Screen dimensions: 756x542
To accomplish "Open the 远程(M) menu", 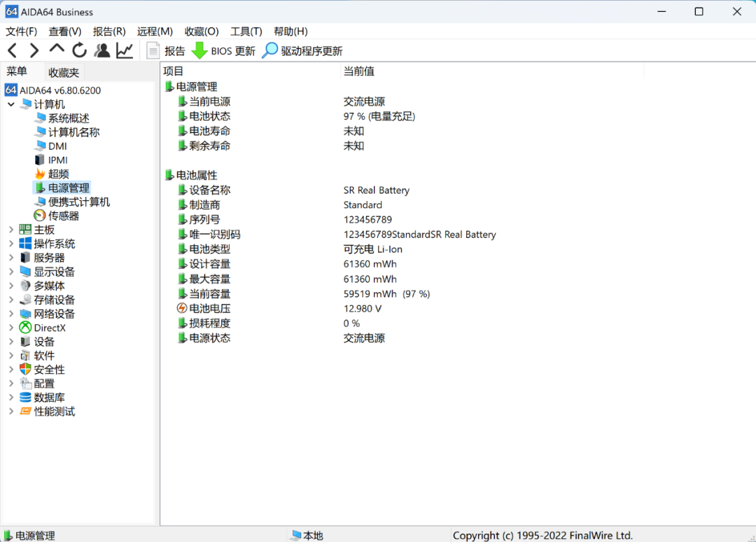I will point(155,32).
